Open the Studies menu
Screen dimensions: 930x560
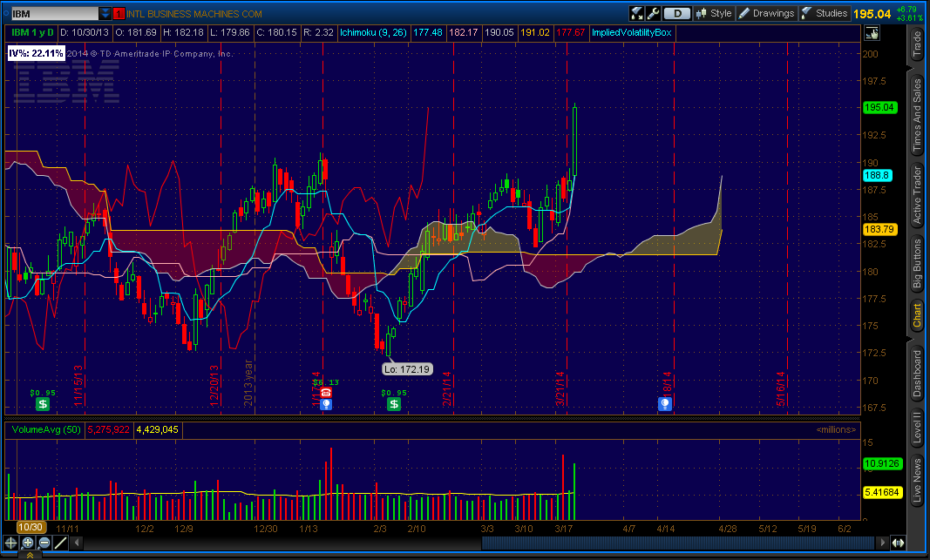tap(824, 13)
